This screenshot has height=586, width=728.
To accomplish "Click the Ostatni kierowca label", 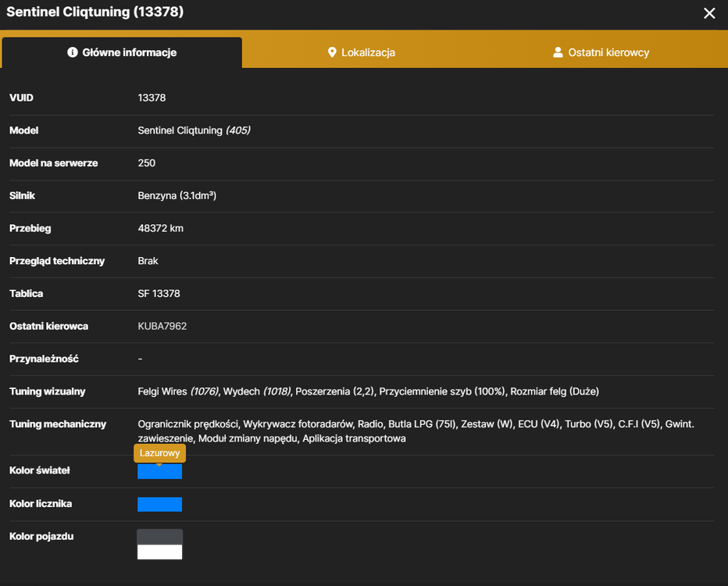I will pos(48,326).
